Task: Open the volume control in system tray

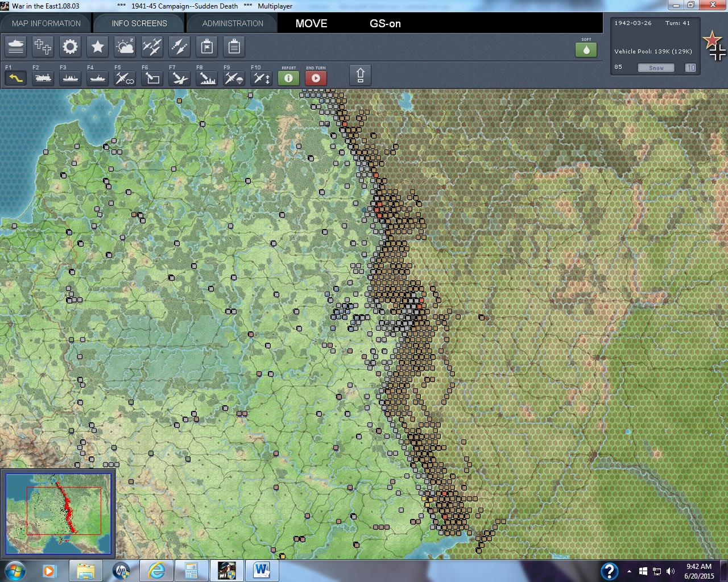Action: click(x=671, y=571)
